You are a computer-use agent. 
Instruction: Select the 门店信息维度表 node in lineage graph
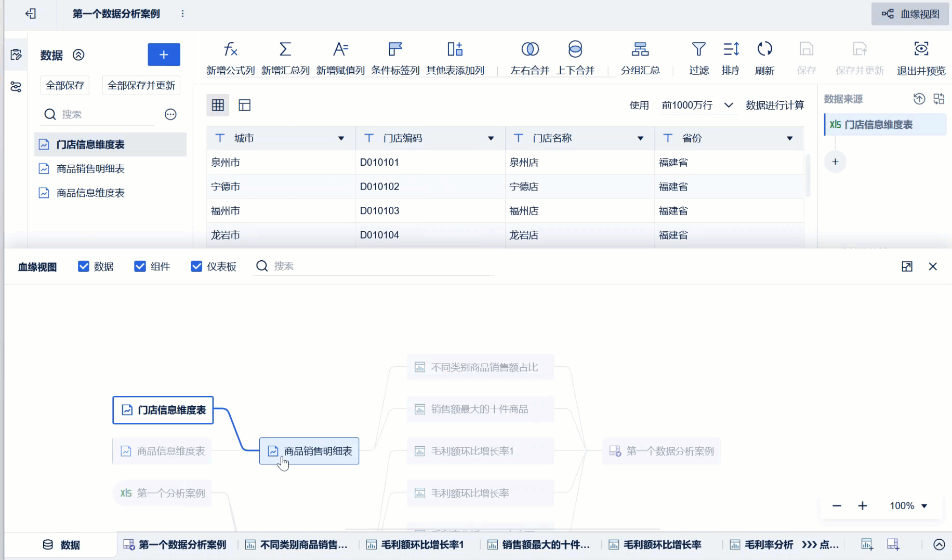pos(163,410)
